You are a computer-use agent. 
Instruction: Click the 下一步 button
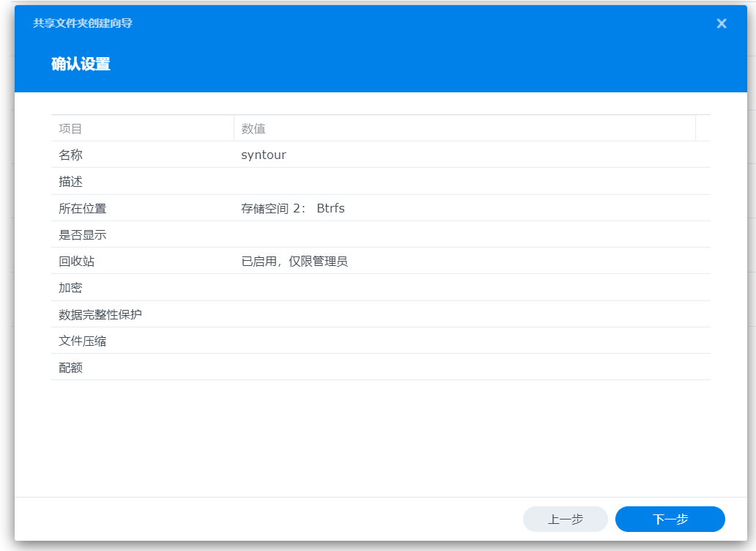(670, 519)
